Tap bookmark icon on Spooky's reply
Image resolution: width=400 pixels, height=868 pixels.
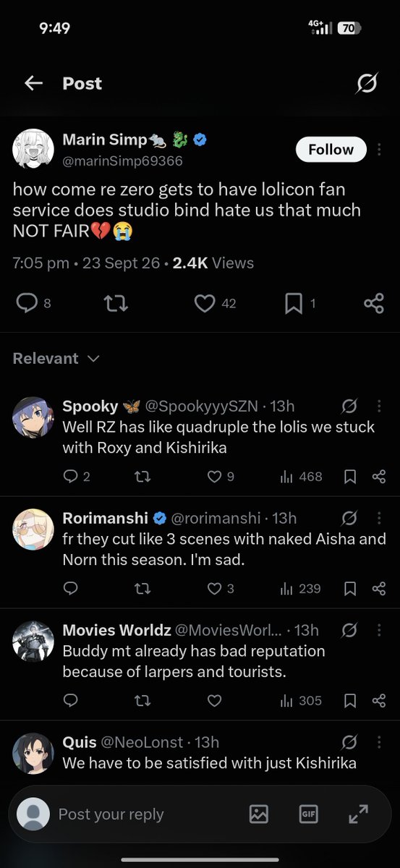click(350, 477)
